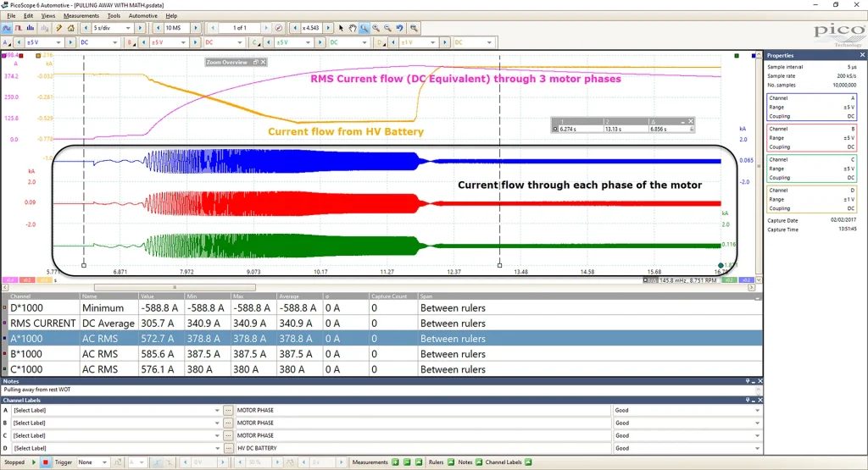Open Channel C options button

255,42
